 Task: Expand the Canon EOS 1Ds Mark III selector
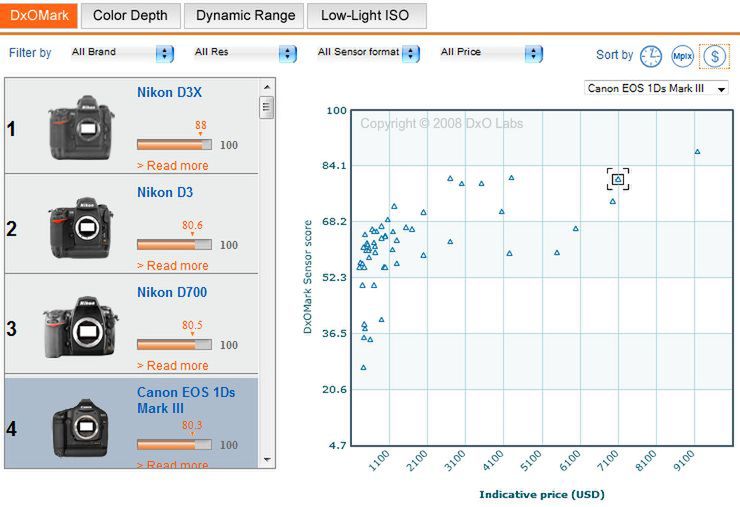656,88
